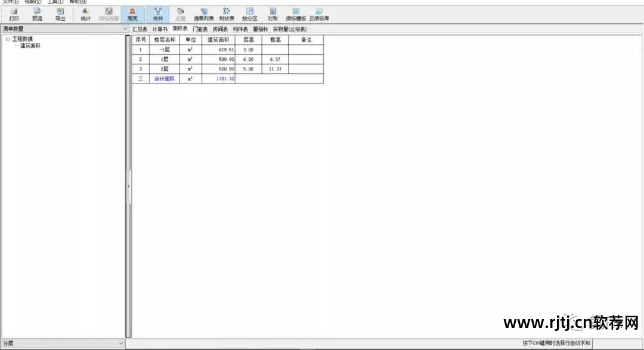Run 统计 statistics from the toolbar
This screenshot has width=644, height=350.
point(85,14)
